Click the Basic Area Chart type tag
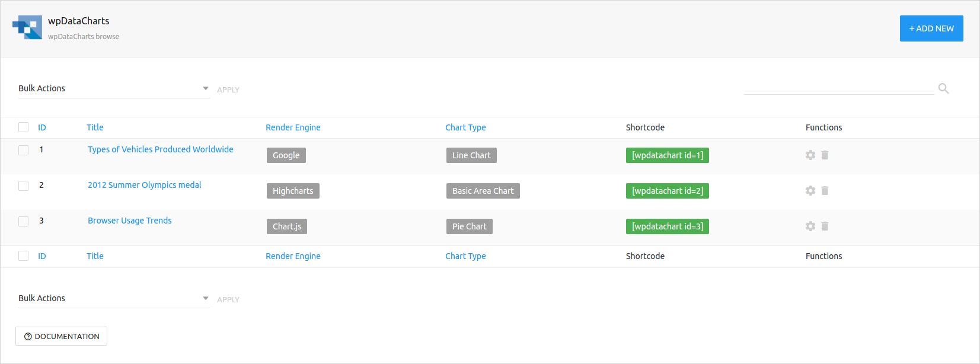 pos(483,191)
